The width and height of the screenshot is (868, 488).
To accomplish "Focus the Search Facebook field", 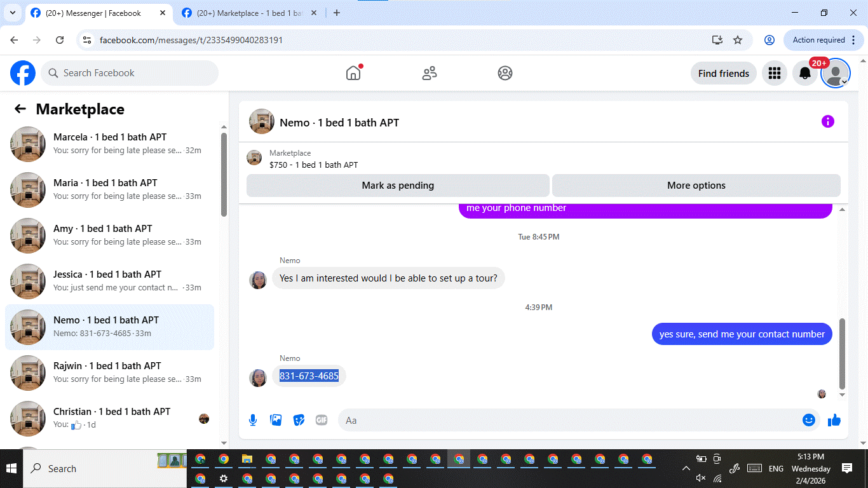I will [x=130, y=73].
